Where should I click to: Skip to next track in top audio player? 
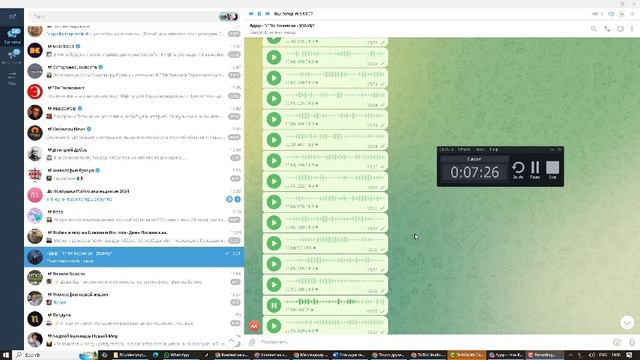point(267,14)
